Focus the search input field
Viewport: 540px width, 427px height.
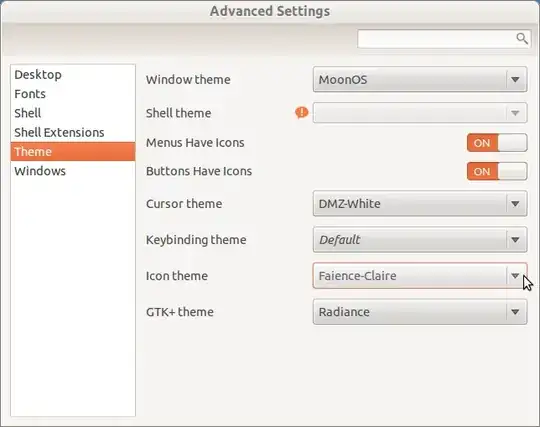click(x=444, y=39)
